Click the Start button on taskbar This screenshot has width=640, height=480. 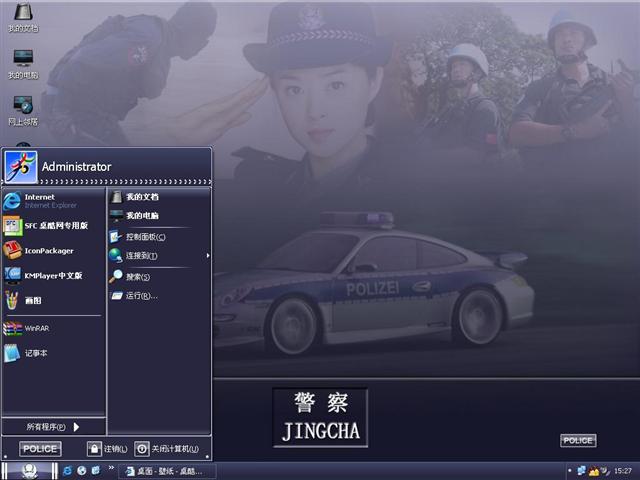point(30,471)
